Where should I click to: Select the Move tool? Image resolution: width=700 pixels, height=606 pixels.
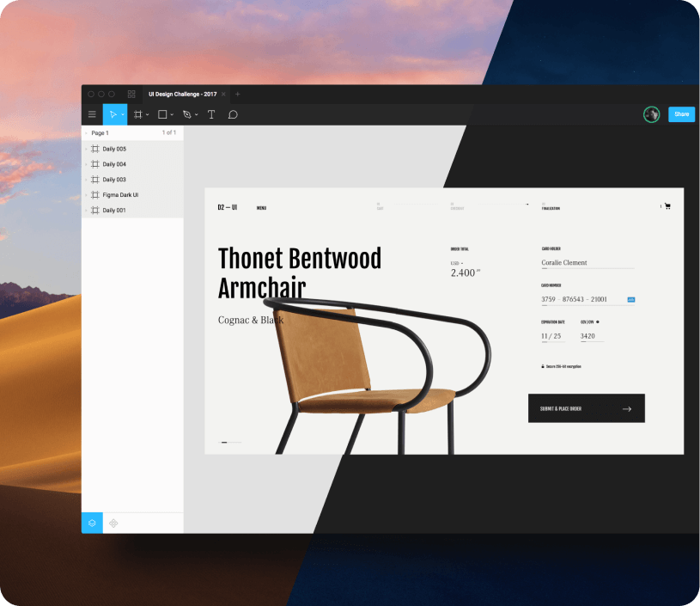click(113, 114)
